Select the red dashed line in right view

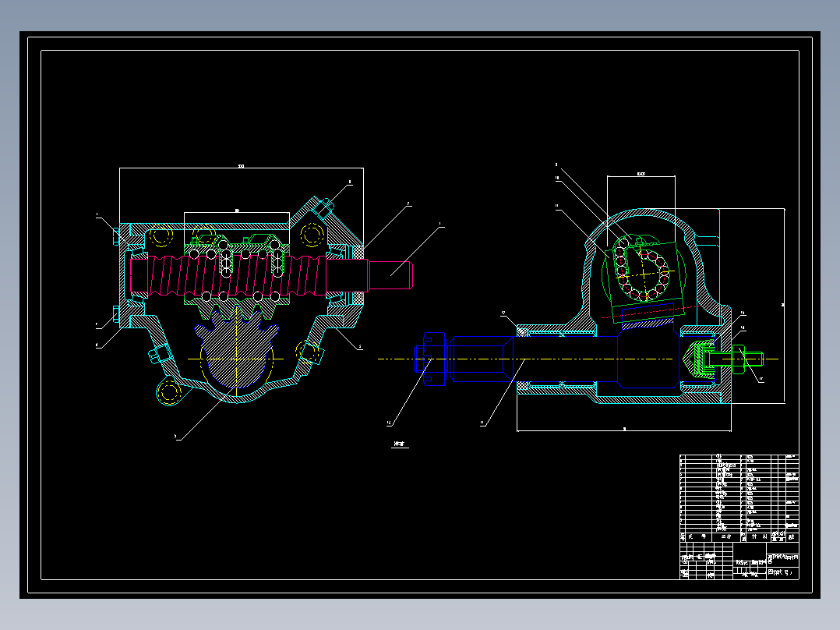tap(649, 312)
